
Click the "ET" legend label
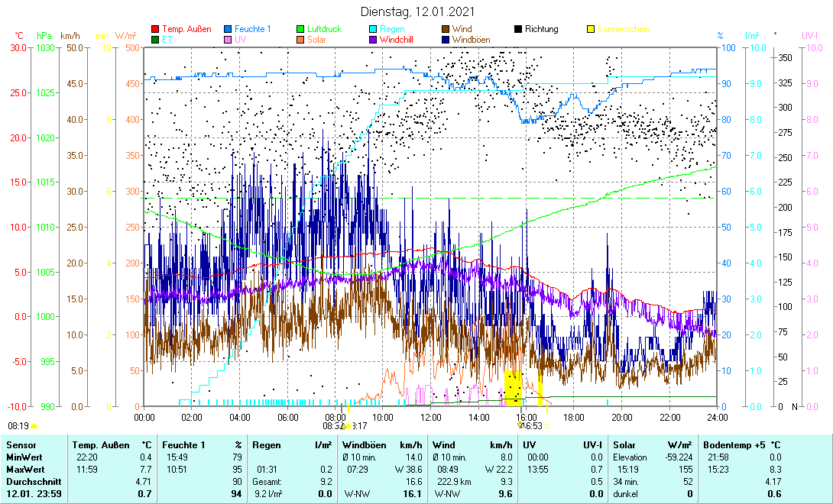pos(167,40)
